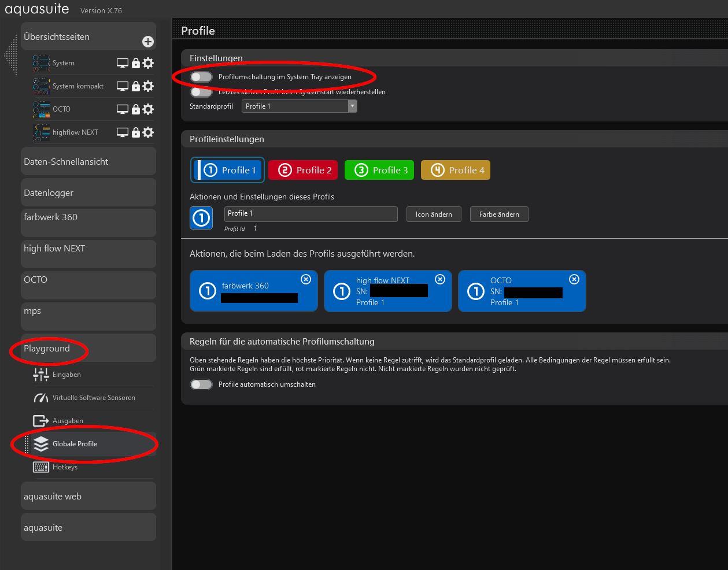
Task: Toggle lock icon for System page
Action: [x=136, y=63]
